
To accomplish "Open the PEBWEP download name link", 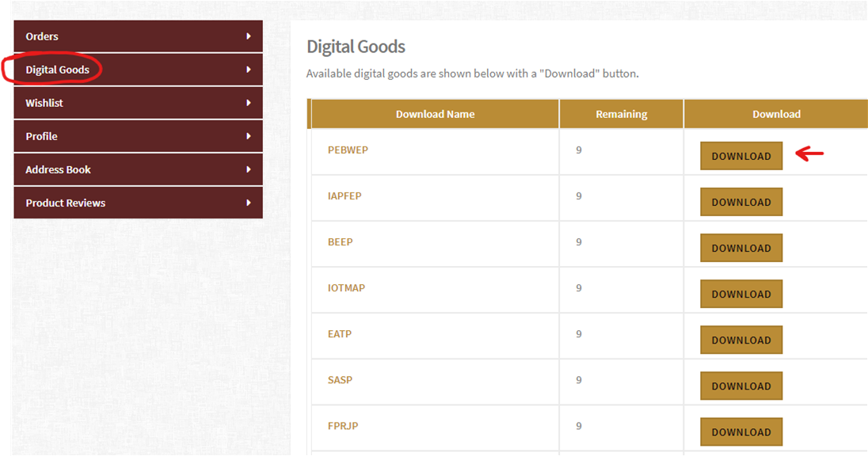I will pos(348,150).
